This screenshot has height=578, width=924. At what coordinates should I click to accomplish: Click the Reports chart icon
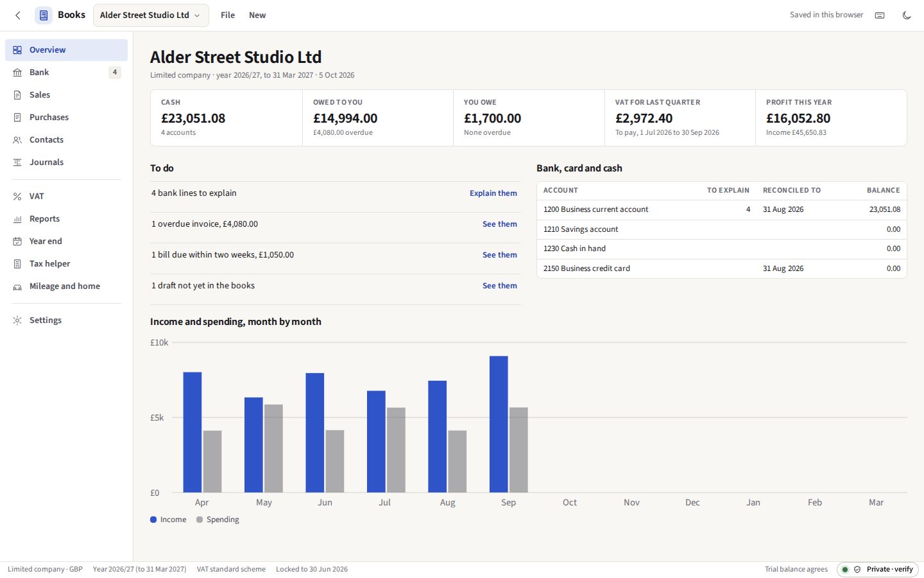coord(17,219)
